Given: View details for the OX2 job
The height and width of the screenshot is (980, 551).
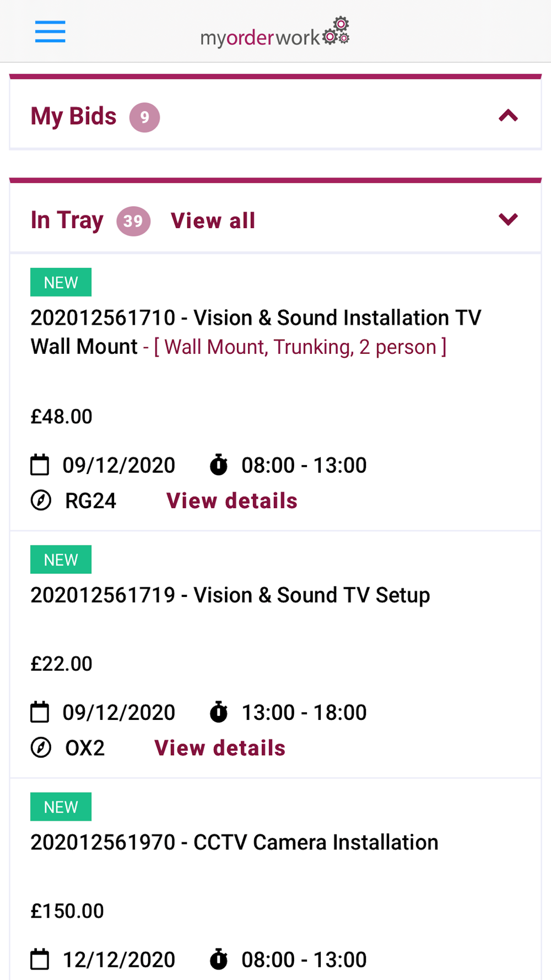Looking at the screenshot, I should [220, 748].
